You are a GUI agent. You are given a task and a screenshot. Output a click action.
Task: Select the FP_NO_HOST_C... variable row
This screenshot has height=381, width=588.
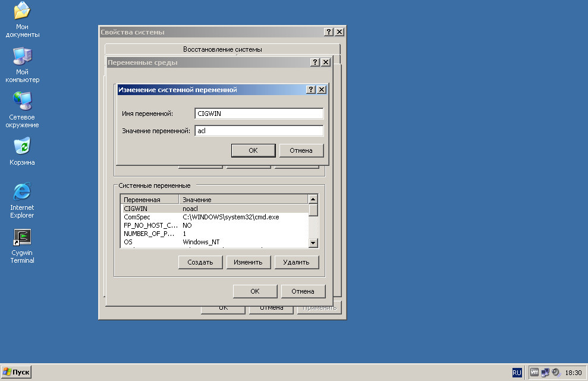(x=216, y=225)
